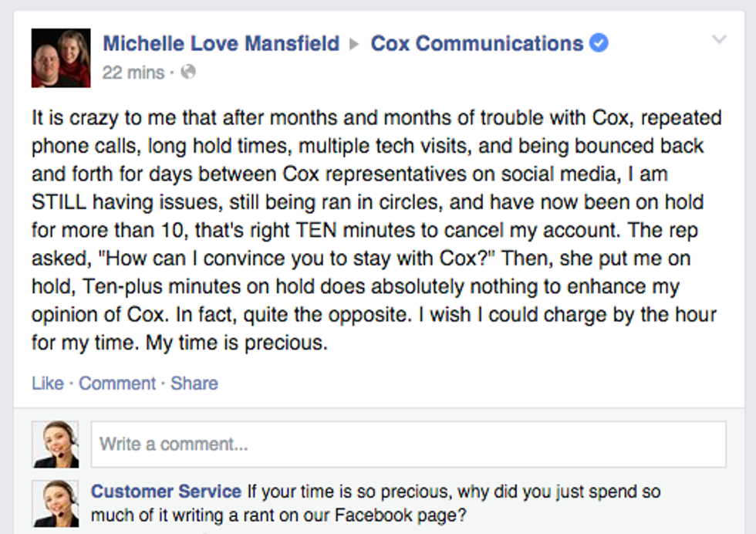Click the final sentence "My time is precious"
The height and width of the screenshot is (534, 756).
pos(236,343)
